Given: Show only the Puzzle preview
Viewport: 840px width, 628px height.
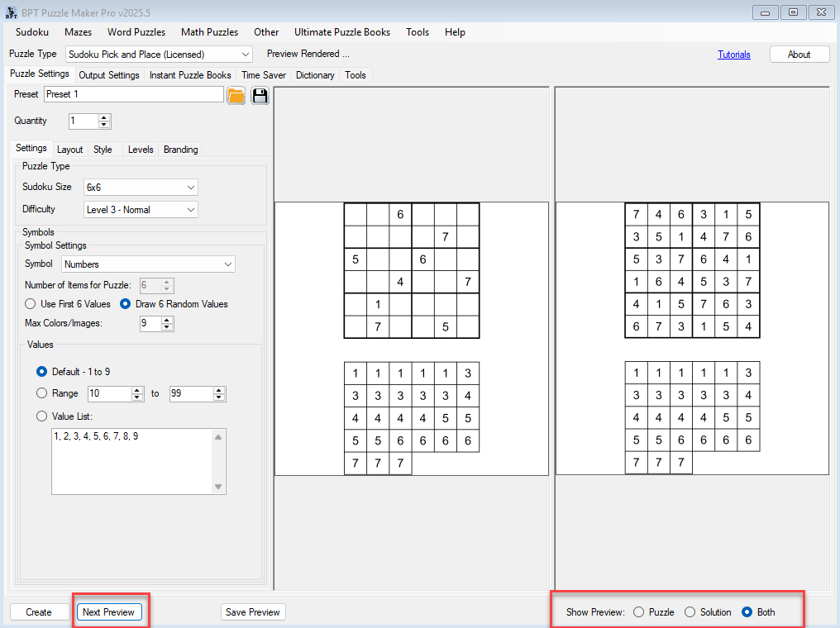Looking at the screenshot, I should click(638, 612).
